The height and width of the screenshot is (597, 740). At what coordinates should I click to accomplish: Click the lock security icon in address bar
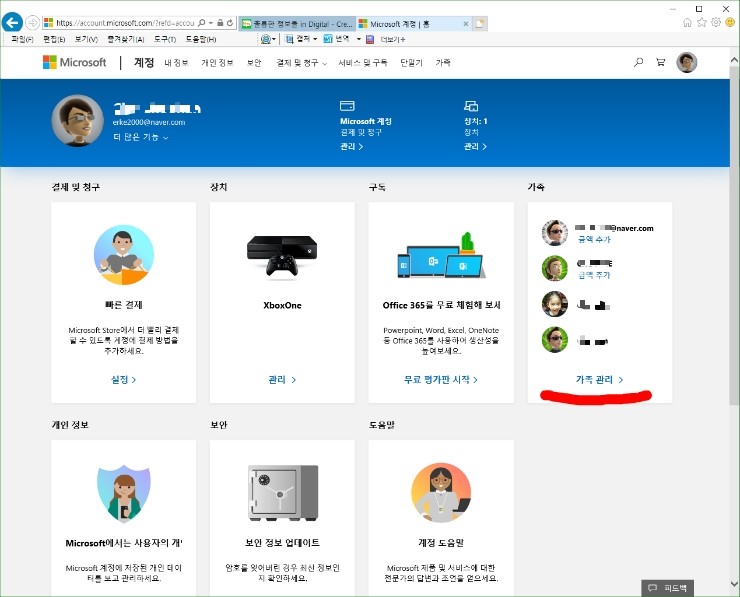click(x=220, y=23)
